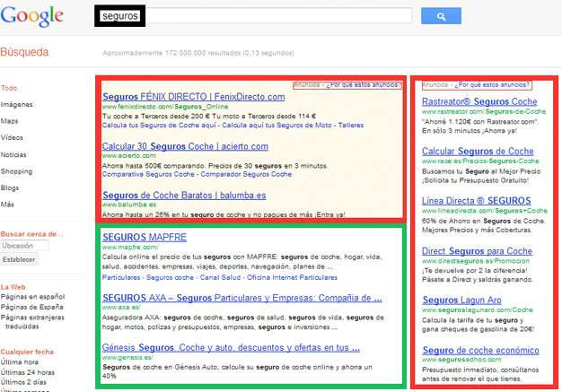The height and width of the screenshot is (392, 562).
Task: Click the Google logo
Action: point(32,16)
